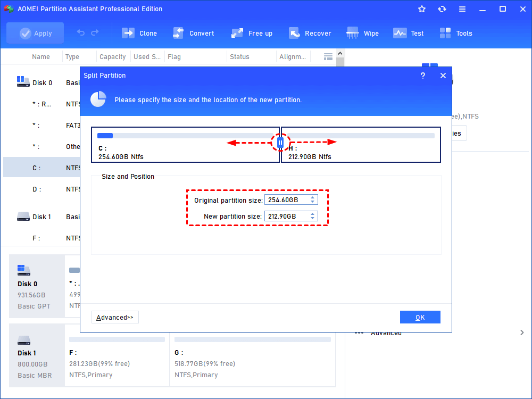Click the partition list scrollbar up arrow

(x=340, y=53)
